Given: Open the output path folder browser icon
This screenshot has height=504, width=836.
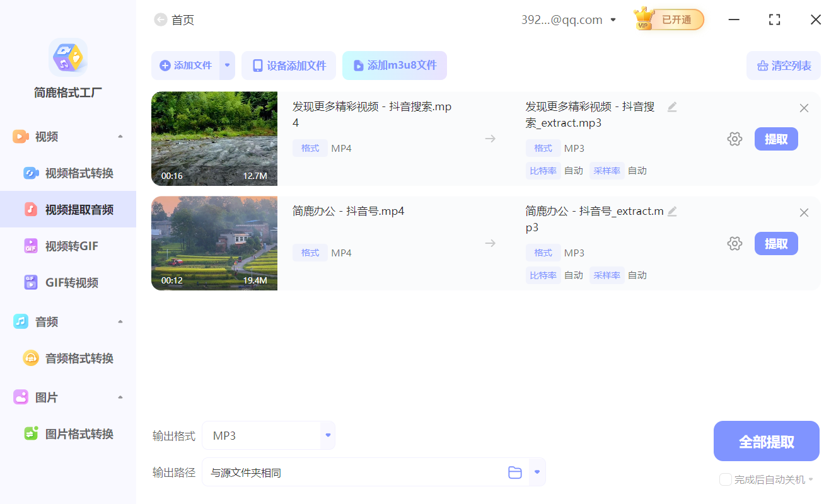Looking at the screenshot, I should point(515,472).
